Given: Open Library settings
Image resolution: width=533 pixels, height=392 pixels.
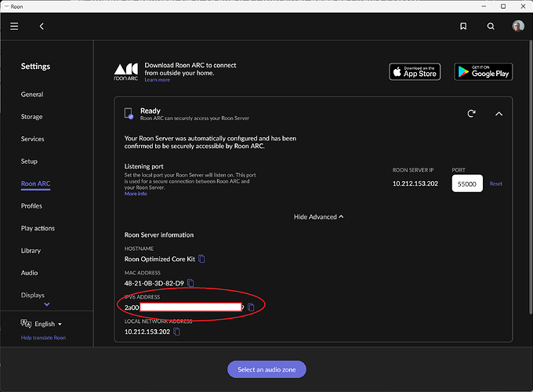Looking at the screenshot, I should pos(31,251).
